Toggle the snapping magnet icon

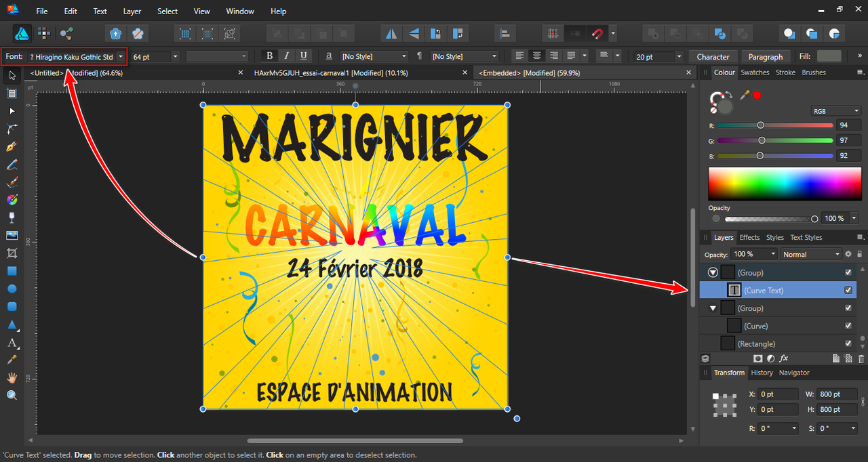597,33
